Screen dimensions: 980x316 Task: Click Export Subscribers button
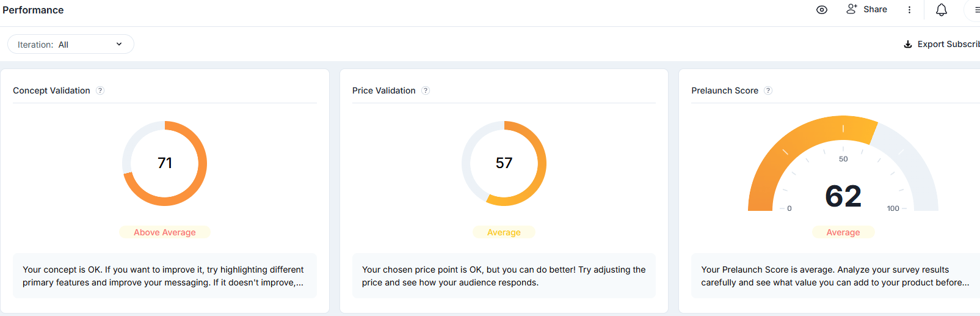[x=948, y=44]
